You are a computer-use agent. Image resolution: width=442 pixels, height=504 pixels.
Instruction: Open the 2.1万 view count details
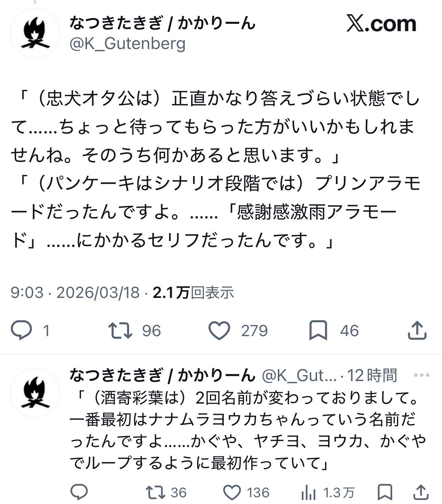[193, 292]
